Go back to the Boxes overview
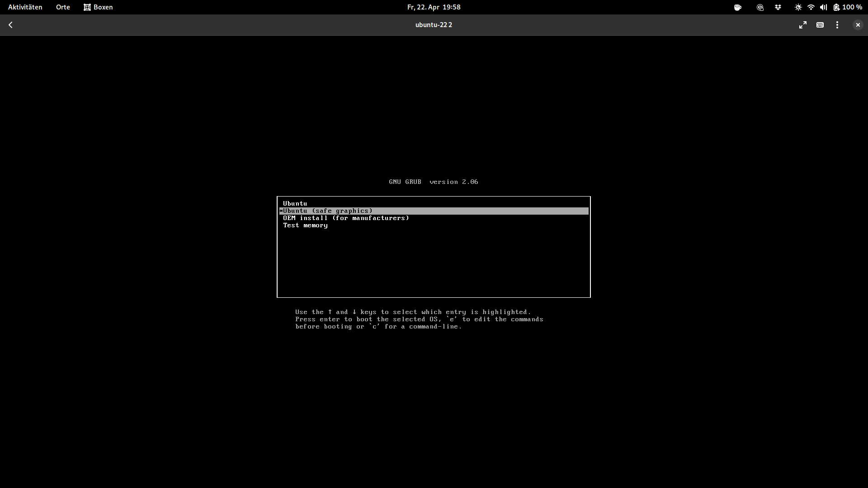This screenshot has height=488, width=868. [x=10, y=25]
